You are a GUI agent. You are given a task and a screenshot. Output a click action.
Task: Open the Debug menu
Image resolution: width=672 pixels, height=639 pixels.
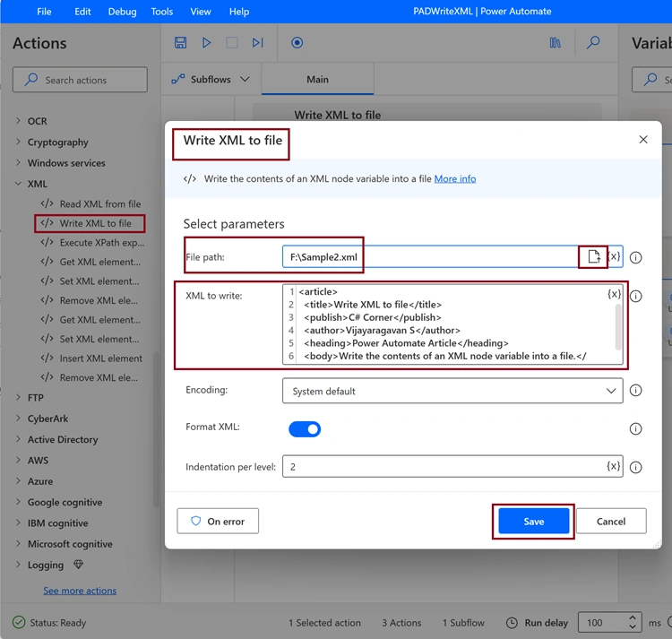122,12
